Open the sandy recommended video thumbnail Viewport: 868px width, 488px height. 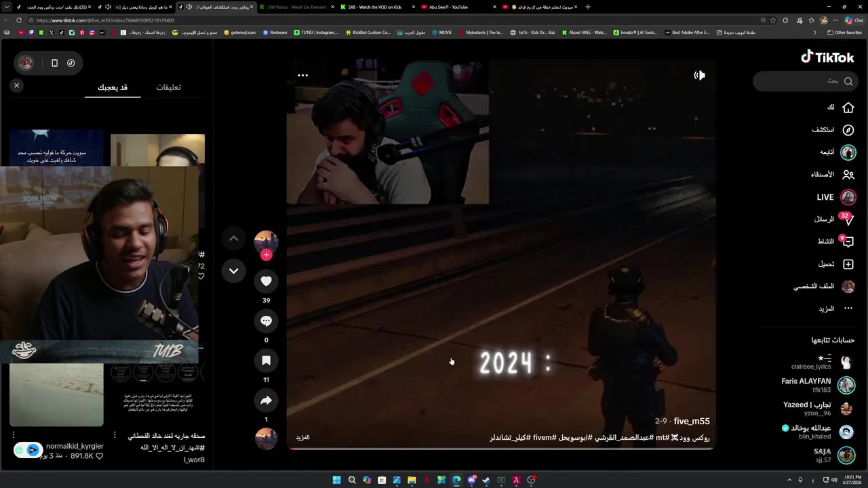coord(56,394)
